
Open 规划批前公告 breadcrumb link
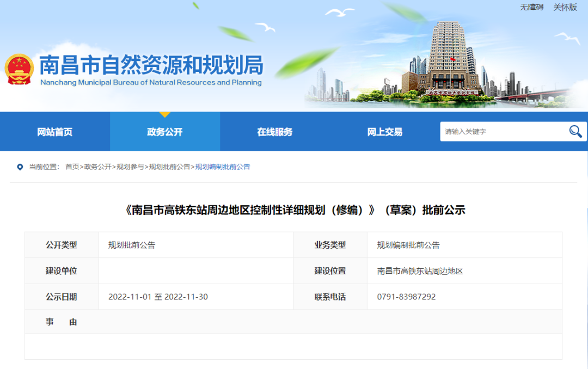[169, 167]
